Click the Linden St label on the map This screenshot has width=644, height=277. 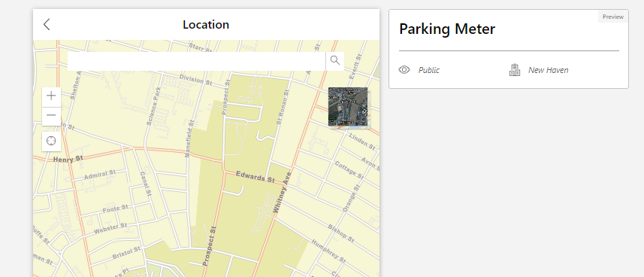(362, 142)
